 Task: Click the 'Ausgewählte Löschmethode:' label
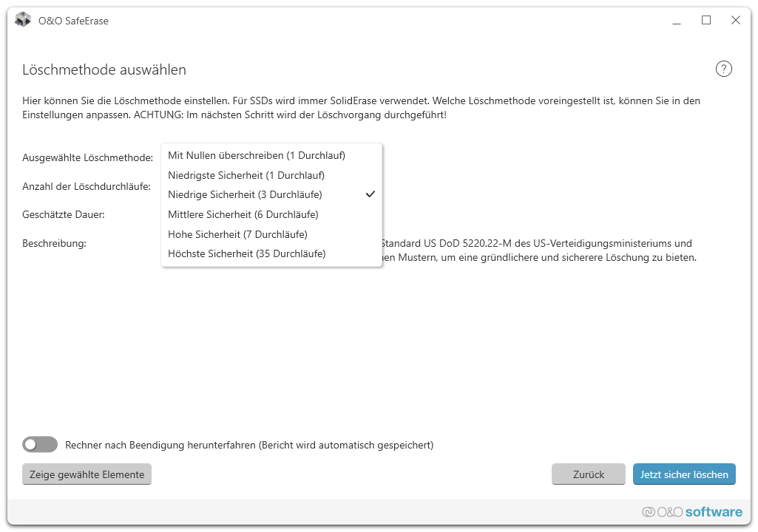88,157
